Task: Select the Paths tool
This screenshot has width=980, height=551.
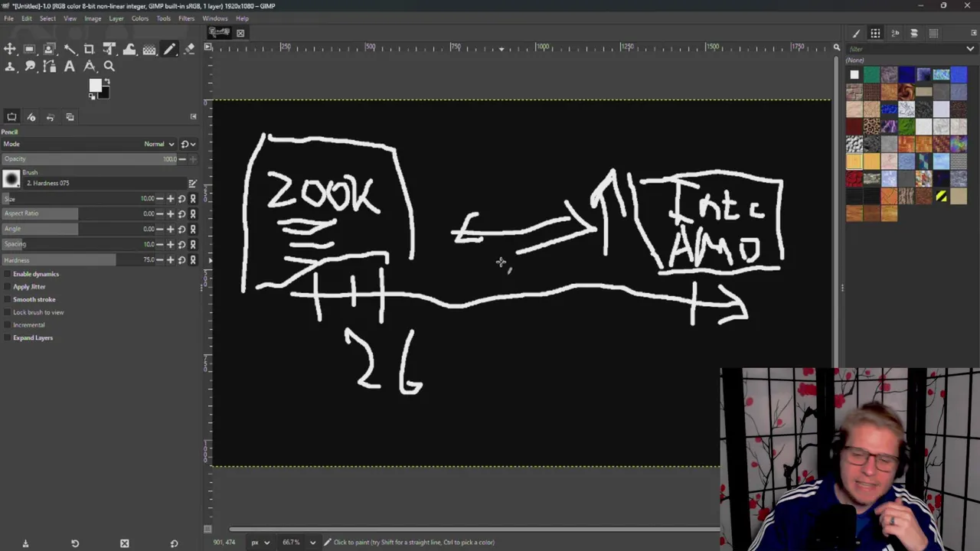Action: point(50,67)
